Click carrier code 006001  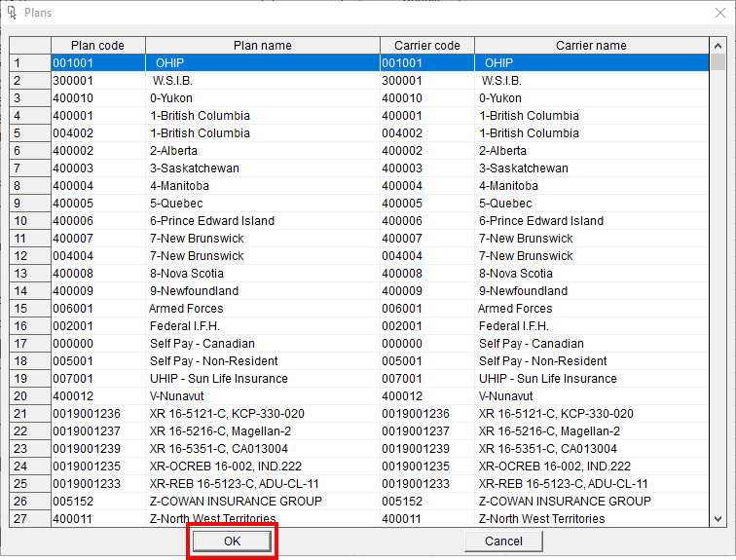tap(427, 309)
